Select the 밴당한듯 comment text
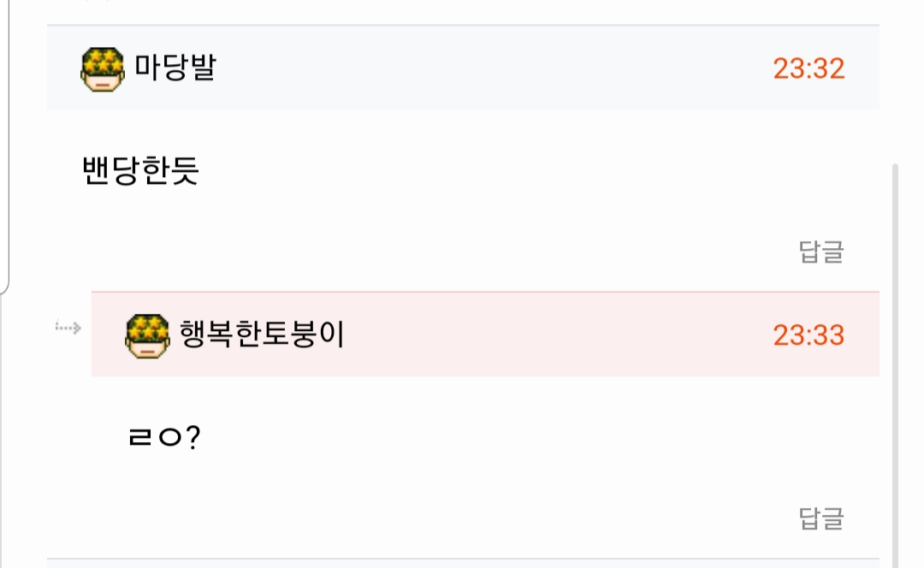Screen dimensions: 924x568 point(140,171)
